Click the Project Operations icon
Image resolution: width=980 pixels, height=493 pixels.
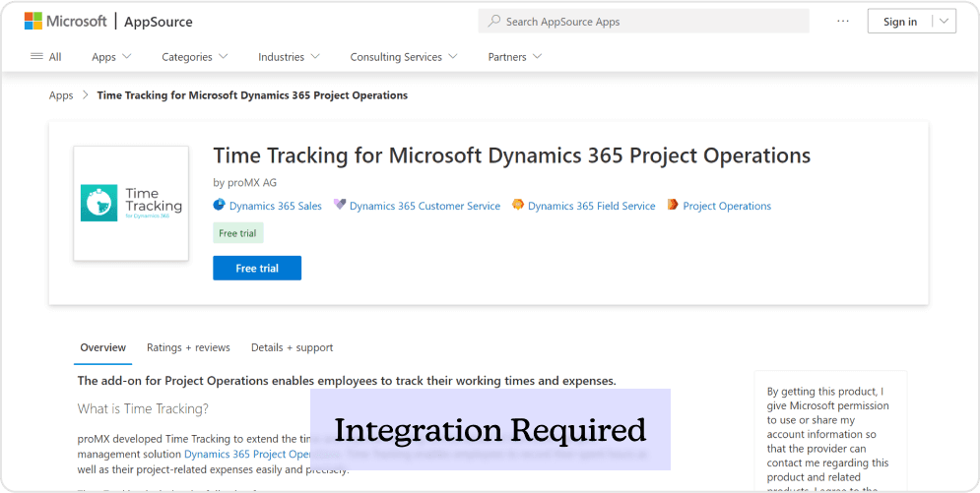[x=673, y=204]
